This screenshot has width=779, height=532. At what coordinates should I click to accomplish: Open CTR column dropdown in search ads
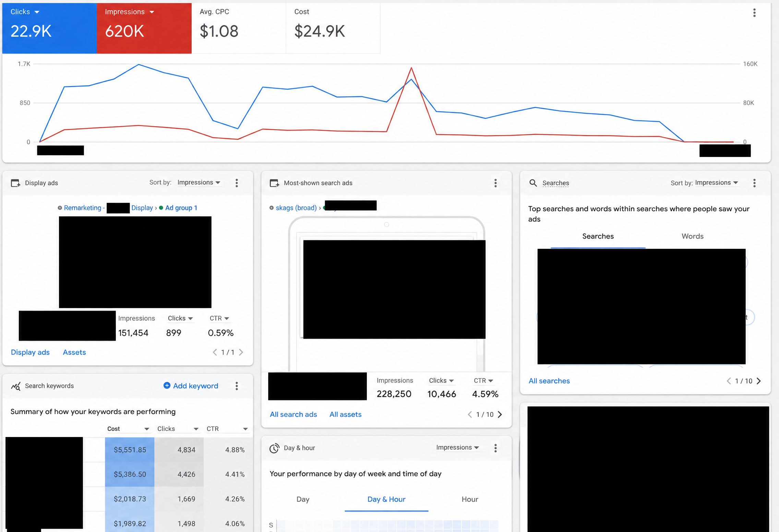click(x=483, y=380)
